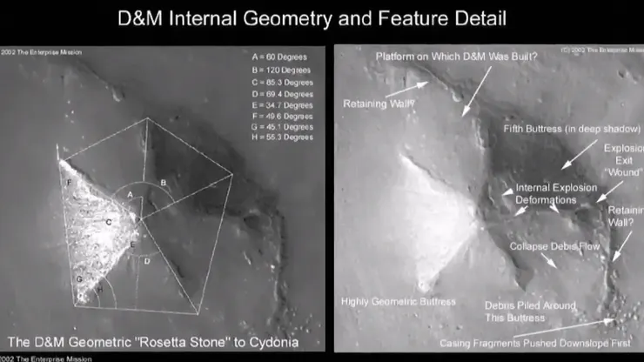This screenshot has width=644, height=362.
Task: Select the 'D = 69.4 Degrees' label
Action: (x=283, y=94)
